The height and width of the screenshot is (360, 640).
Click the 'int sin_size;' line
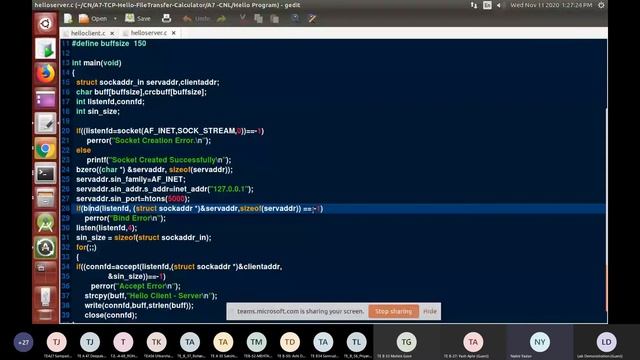(x=98, y=111)
